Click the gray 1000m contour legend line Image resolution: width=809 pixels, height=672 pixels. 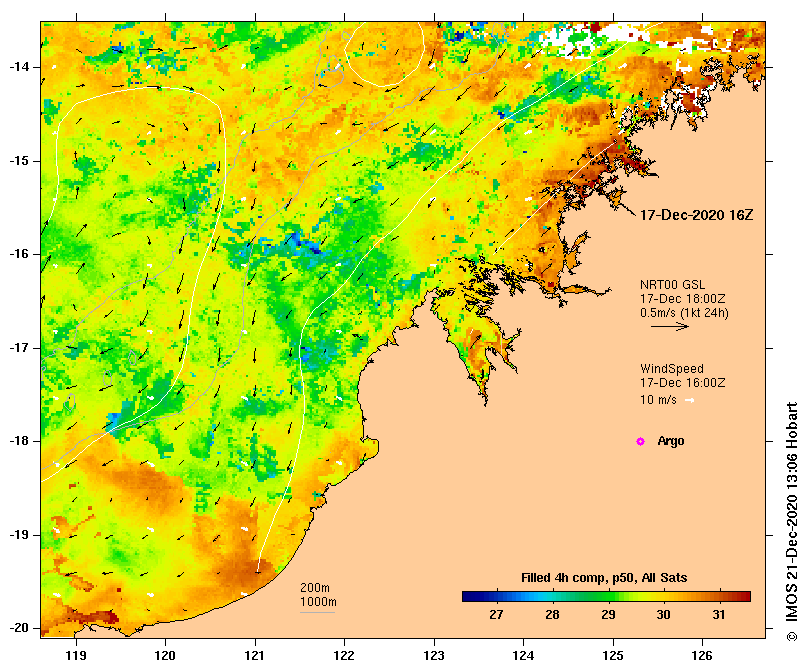(318, 613)
